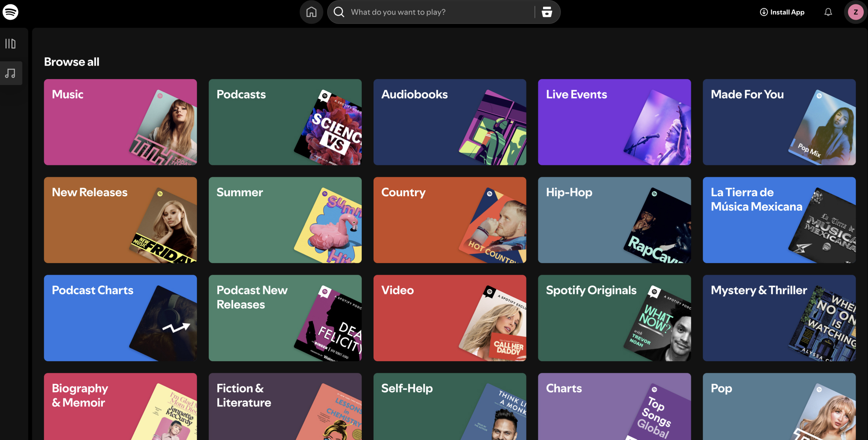Image resolution: width=868 pixels, height=440 pixels.
Task: Open the Made For You card
Action: tap(779, 122)
